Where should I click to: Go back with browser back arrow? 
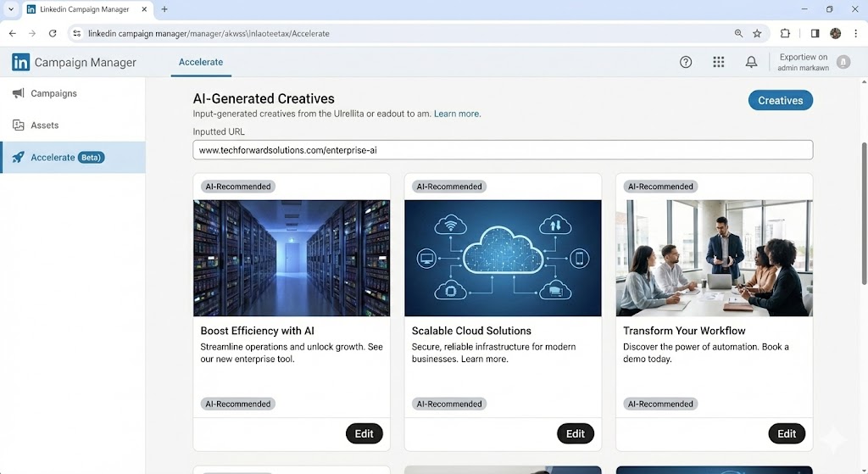12,33
